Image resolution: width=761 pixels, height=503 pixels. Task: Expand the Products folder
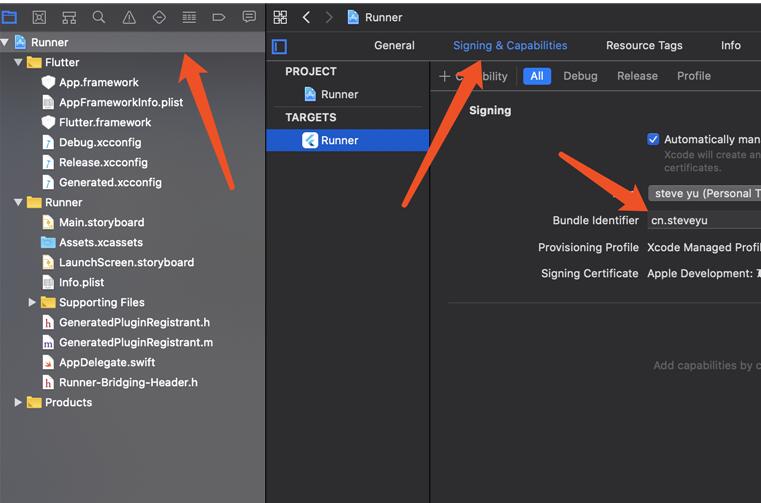pos(18,402)
